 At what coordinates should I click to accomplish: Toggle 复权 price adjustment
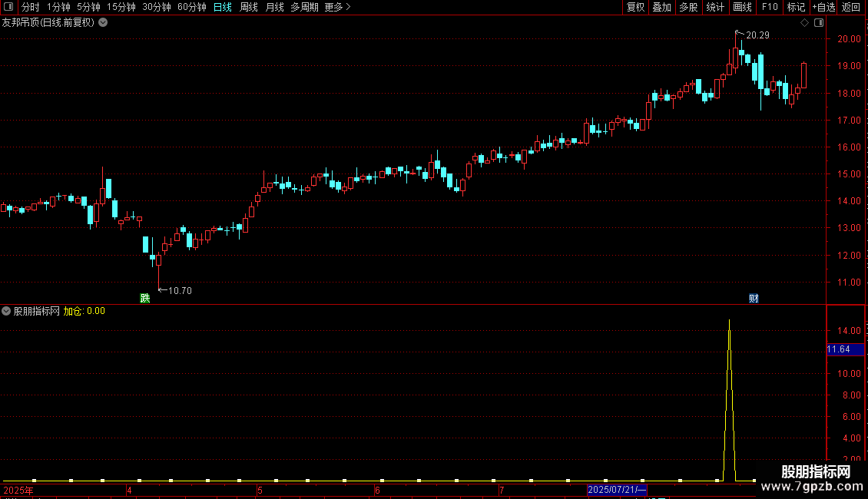pyautogui.click(x=635, y=7)
